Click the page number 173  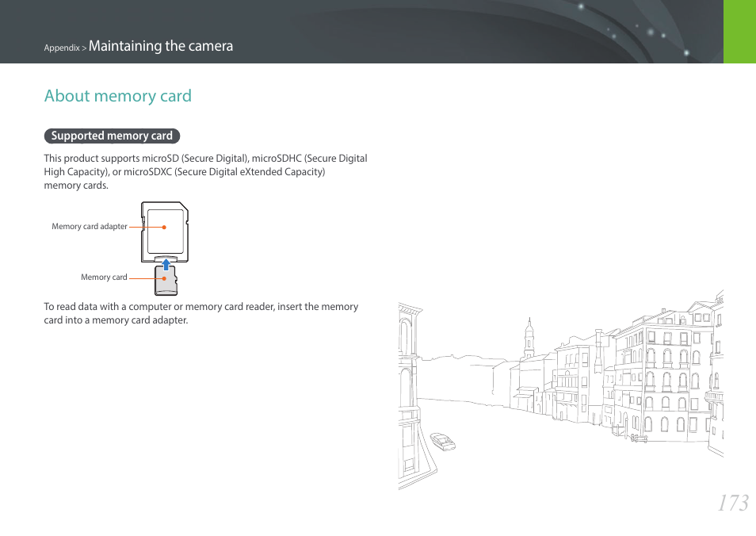[733, 503]
